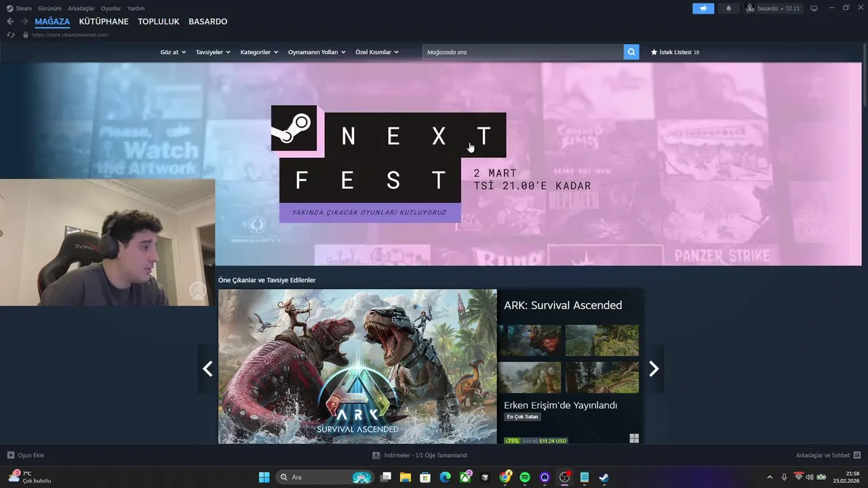Switch to the KÜTÜPHANE tab
The width and height of the screenshot is (868, 488).
pos(104,22)
